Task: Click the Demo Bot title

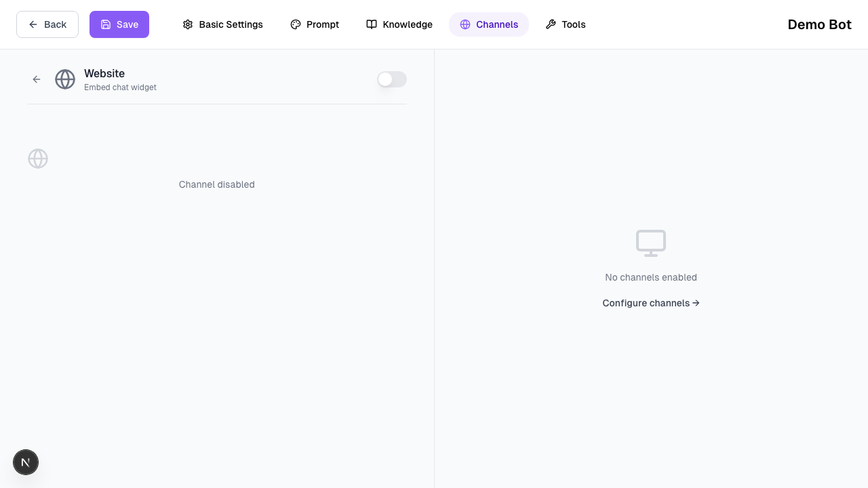Action: tap(819, 24)
